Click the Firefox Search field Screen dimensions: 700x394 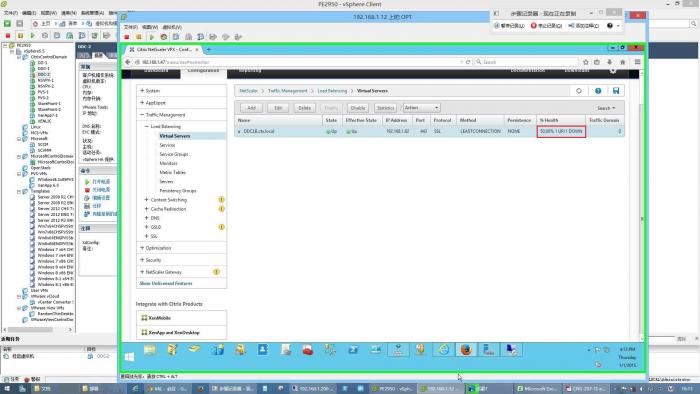(x=526, y=62)
